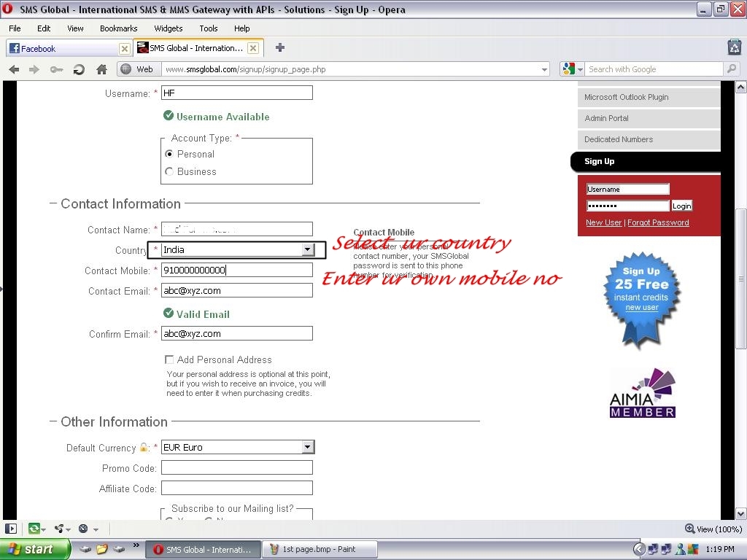
Task: Open the View menu
Action: (x=75, y=28)
